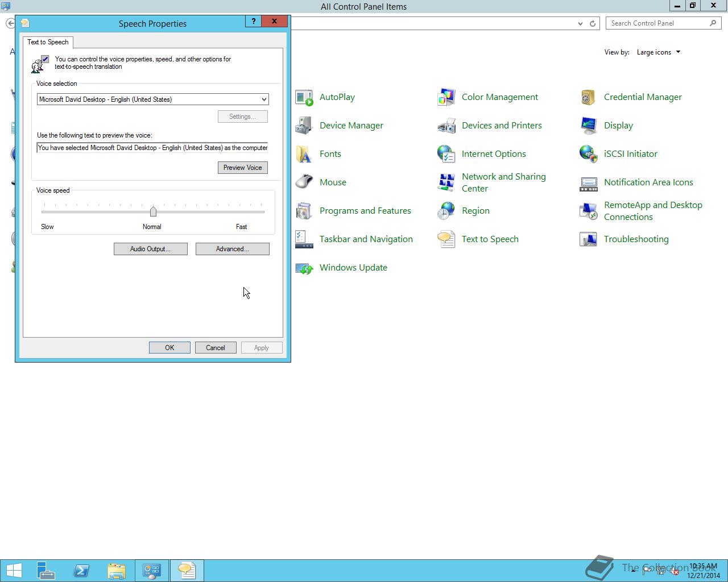Open the Device Manager icon
This screenshot has width=728, height=582.
click(x=304, y=126)
